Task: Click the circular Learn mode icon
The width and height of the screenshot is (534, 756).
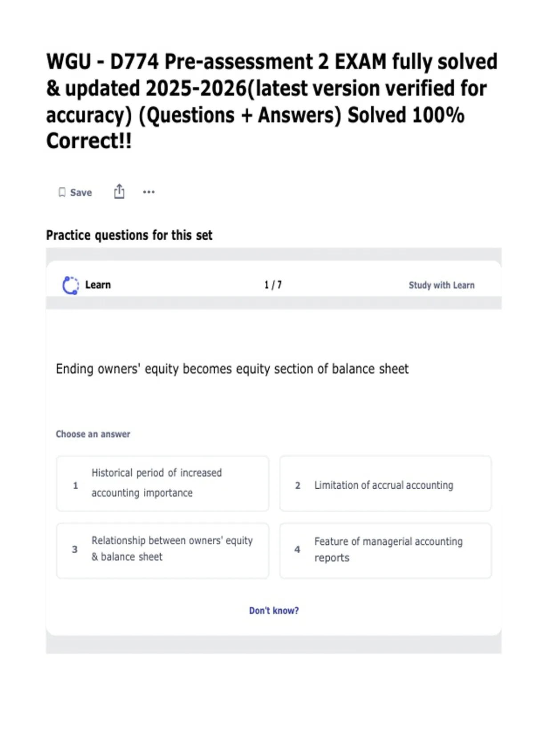Action: (70, 285)
